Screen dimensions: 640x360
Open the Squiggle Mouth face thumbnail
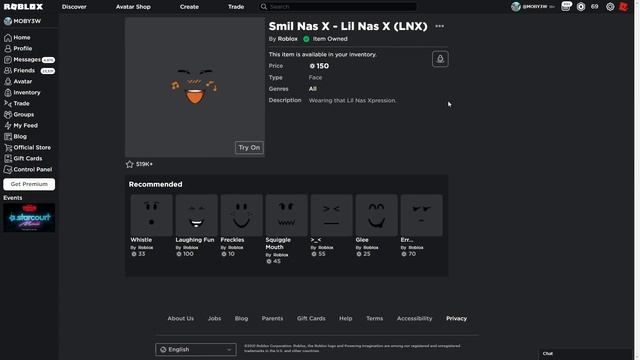point(286,215)
